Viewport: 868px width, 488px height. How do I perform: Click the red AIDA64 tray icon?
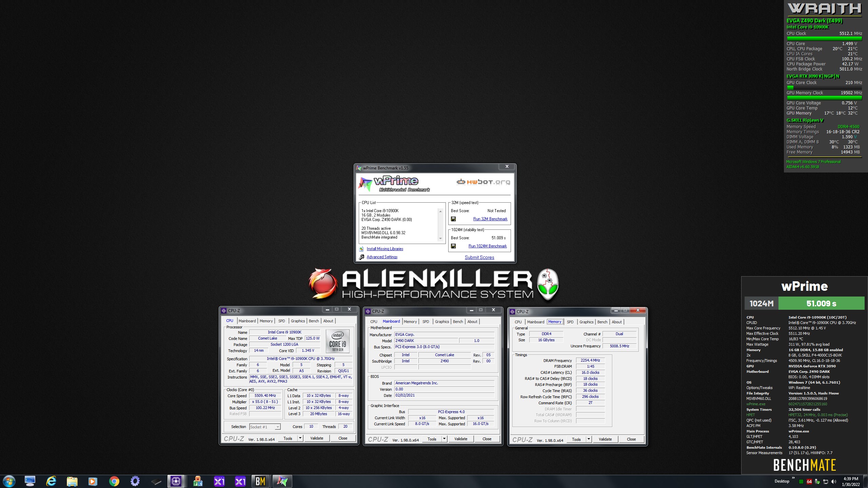(809, 482)
